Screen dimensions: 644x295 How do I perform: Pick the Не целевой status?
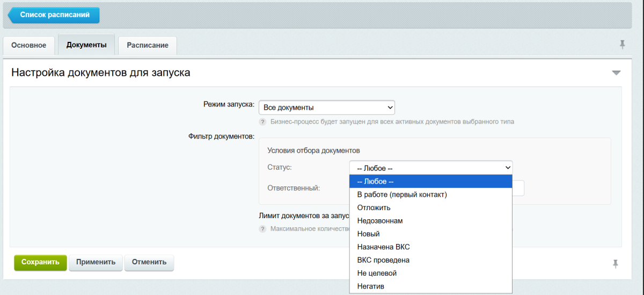[431, 274]
